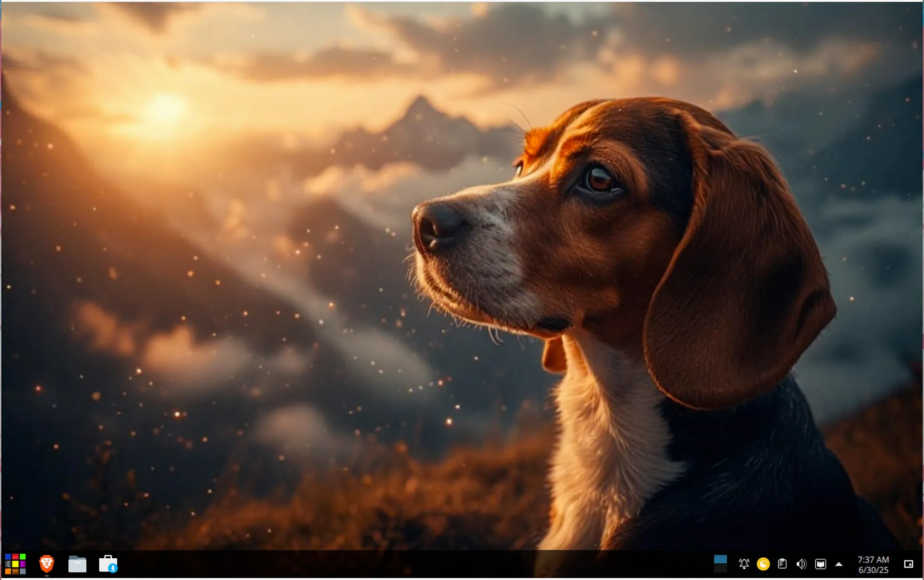This screenshot has height=580, width=924.
Task: Open the clipboard history tray icon
Action: click(782, 564)
